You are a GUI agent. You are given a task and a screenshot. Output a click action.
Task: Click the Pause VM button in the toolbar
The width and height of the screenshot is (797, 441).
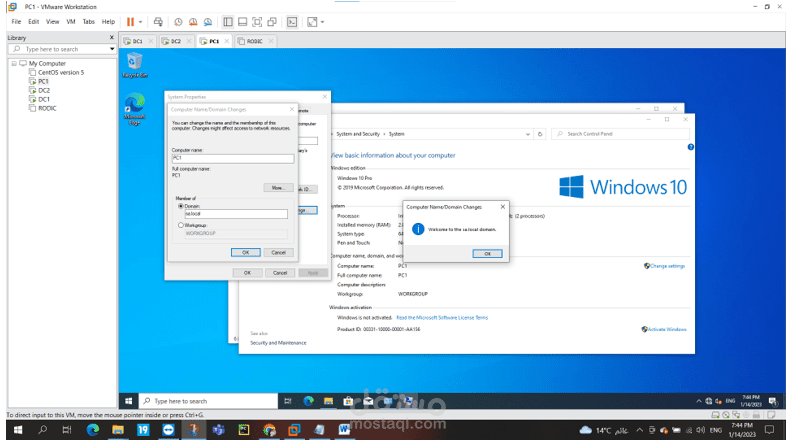(130, 22)
